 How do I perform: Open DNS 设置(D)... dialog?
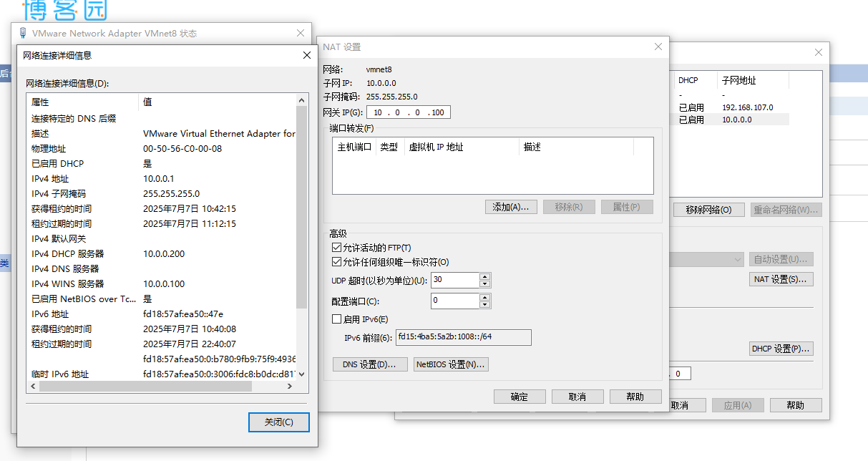(x=369, y=364)
